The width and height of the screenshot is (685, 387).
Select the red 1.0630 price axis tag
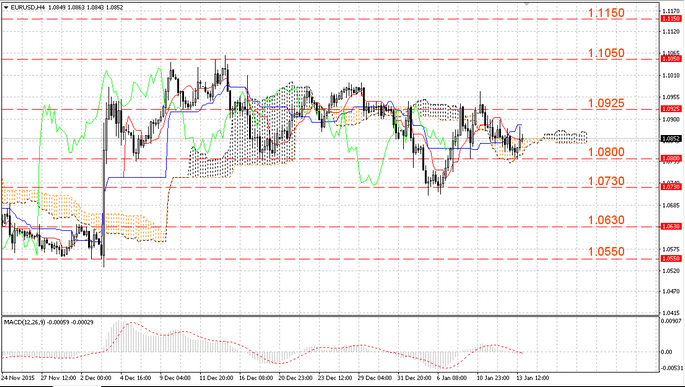click(671, 226)
